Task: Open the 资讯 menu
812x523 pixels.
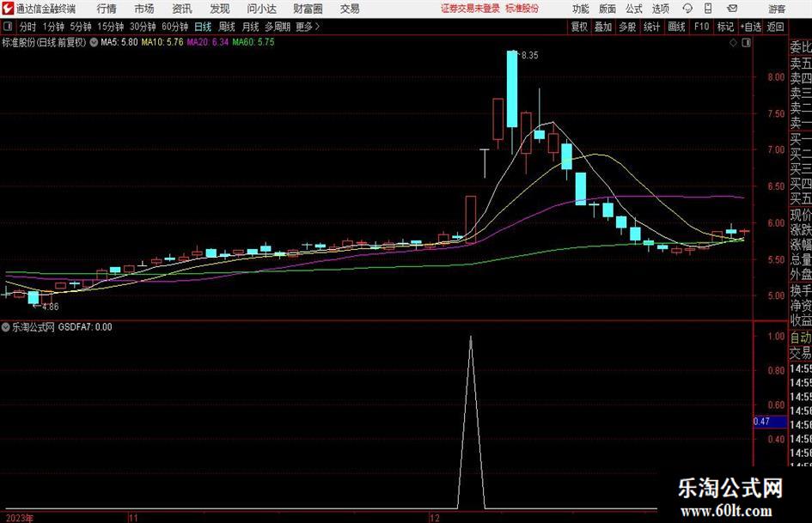Action: click(x=182, y=9)
